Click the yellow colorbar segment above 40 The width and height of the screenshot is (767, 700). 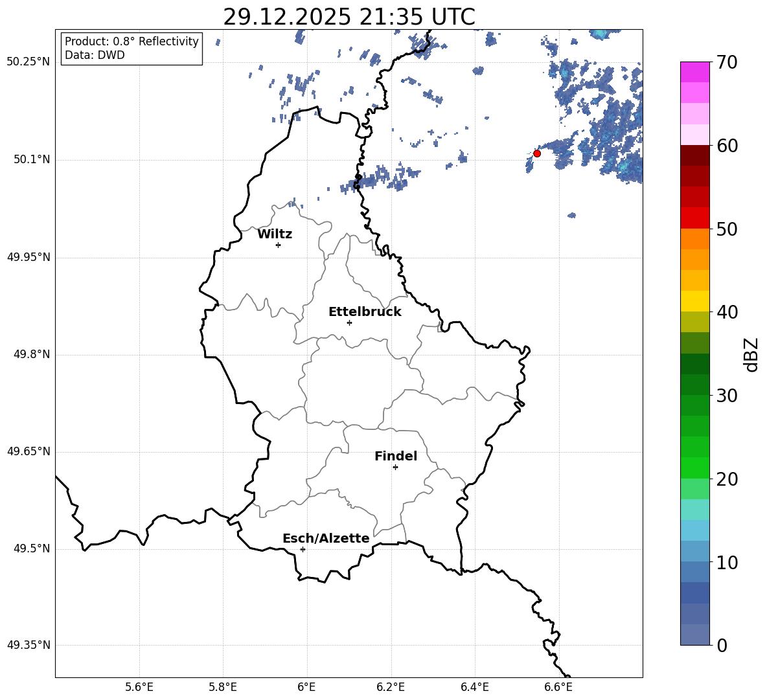(695, 301)
